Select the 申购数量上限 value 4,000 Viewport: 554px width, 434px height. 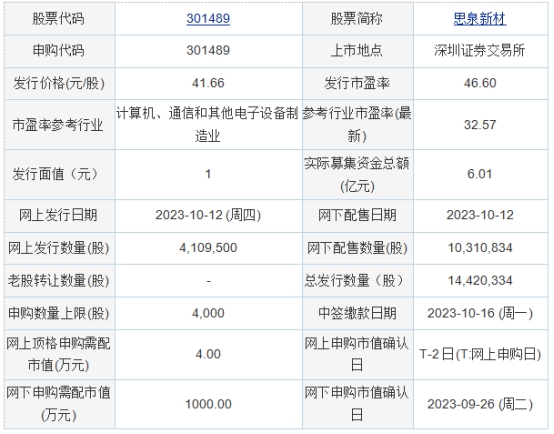pyautogui.click(x=208, y=313)
